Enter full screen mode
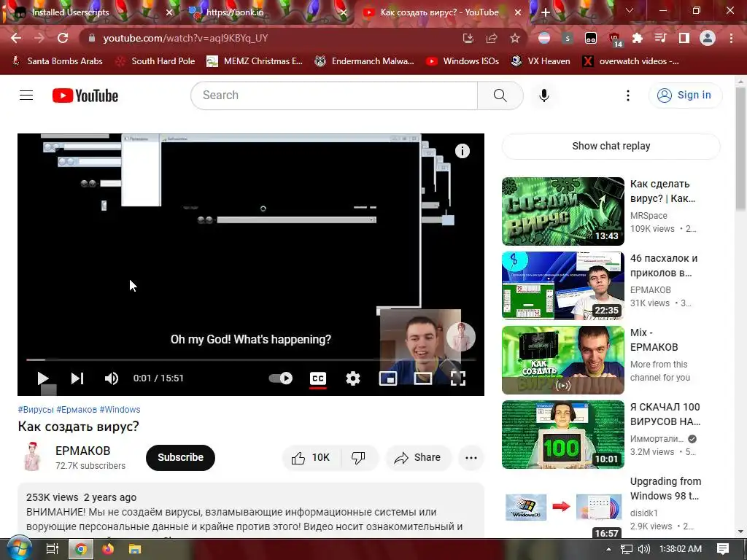Image resolution: width=747 pixels, height=560 pixels. point(457,378)
